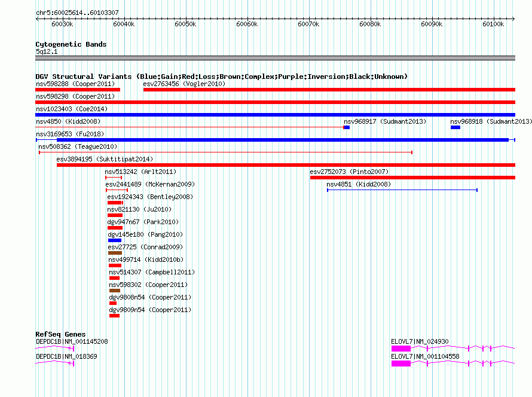Click the nsv968918 (Sudmant2013) label
This screenshot has height=397, width=532.
(x=491, y=121)
